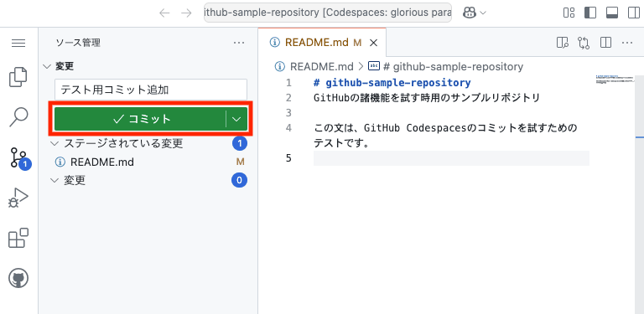Open the commit options dropdown arrow
The height and width of the screenshot is (314, 644).
[236, 119]
